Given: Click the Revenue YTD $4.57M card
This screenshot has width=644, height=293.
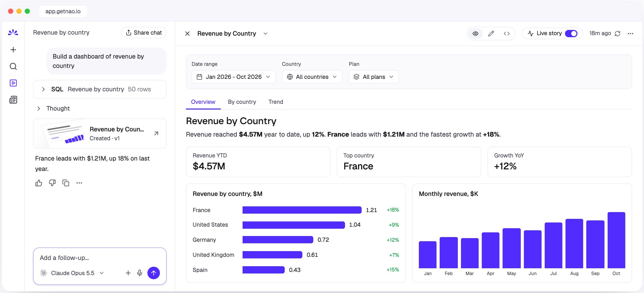Looking at the screenshot, I should tap(258, 162).
